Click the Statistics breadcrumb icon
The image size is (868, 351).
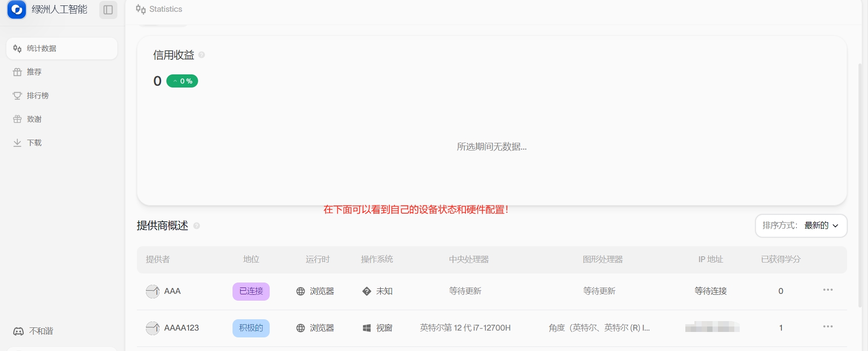141,9
